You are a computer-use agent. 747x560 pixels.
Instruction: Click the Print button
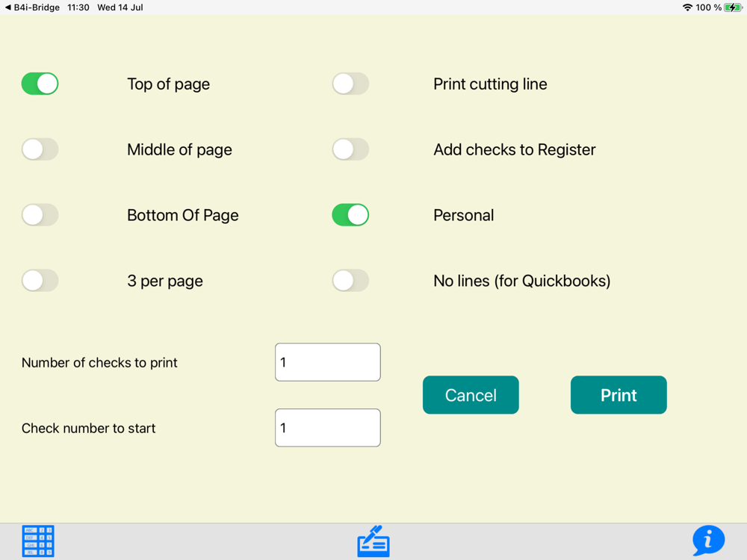coord(619,395)
